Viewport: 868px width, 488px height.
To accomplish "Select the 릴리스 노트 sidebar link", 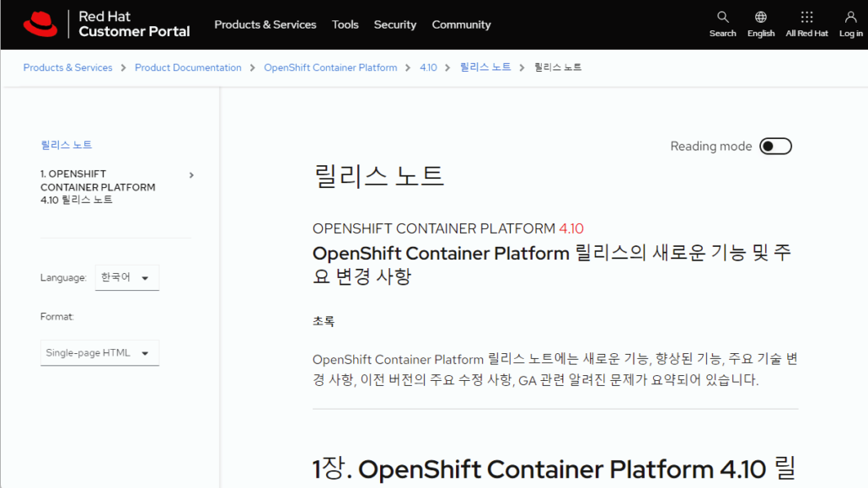I will click(67, 143).
